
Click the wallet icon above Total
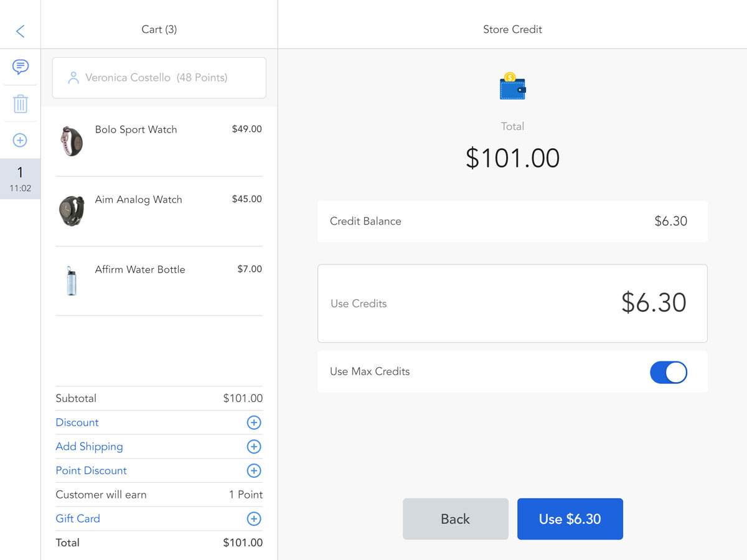[x=512, y=87]
